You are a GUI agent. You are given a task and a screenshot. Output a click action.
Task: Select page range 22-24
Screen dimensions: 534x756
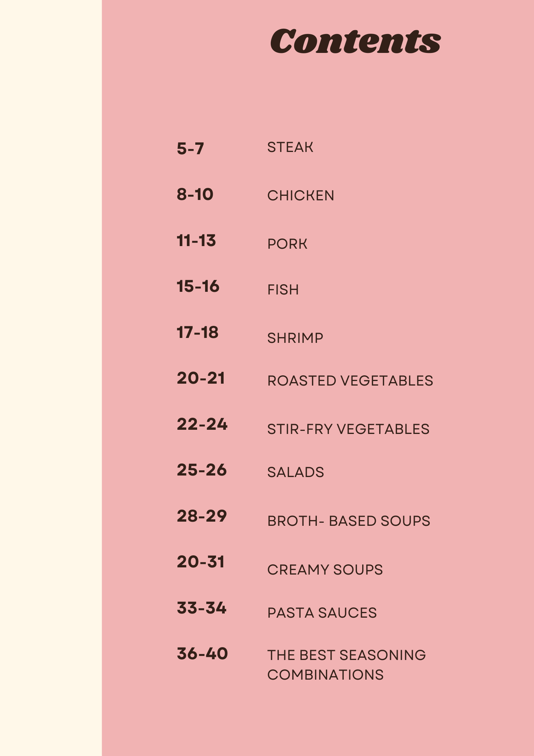pyautogui.click(x=202, y=424)
